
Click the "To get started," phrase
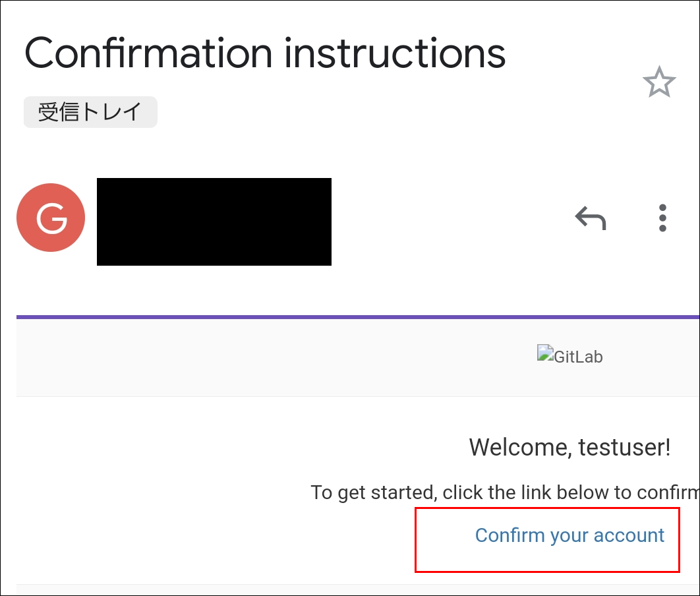(x=373, y=492)
